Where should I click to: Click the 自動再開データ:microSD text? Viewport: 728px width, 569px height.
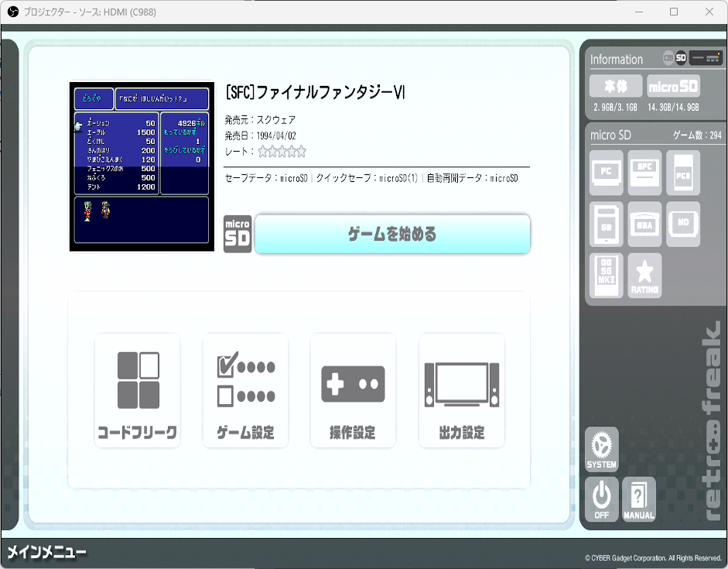click(x=472, y=178)
